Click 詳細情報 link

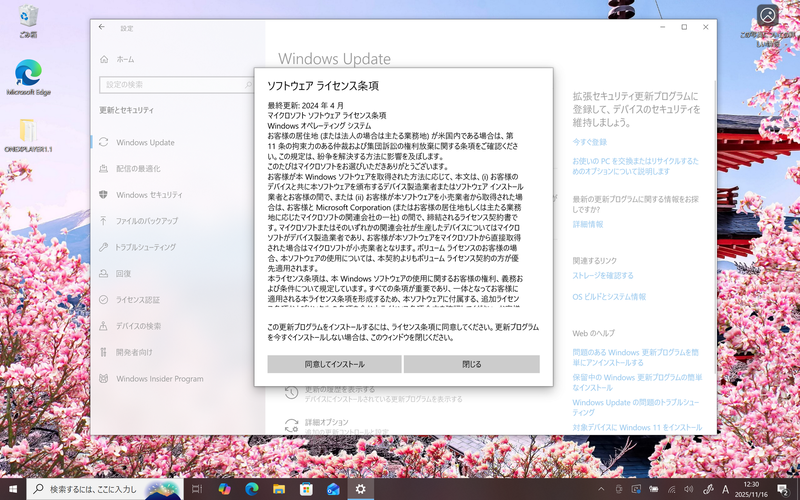pyautogui.click(x=588, y=224)
